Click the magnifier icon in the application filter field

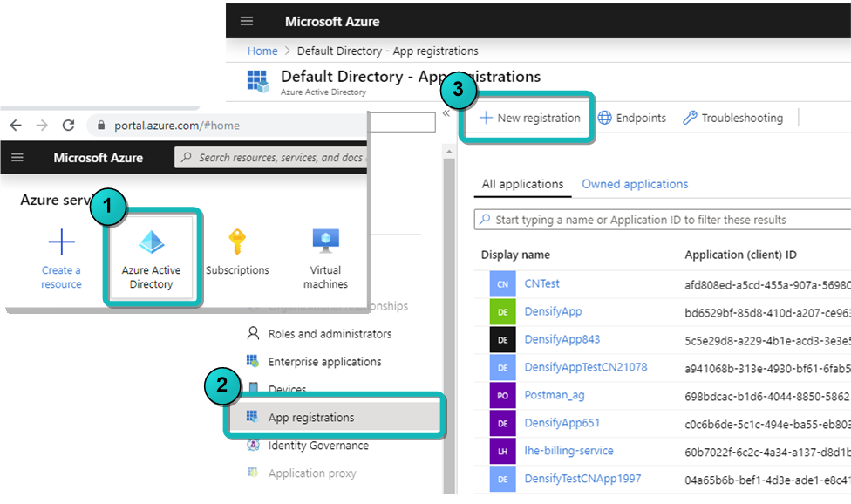[x=484, y=219]
